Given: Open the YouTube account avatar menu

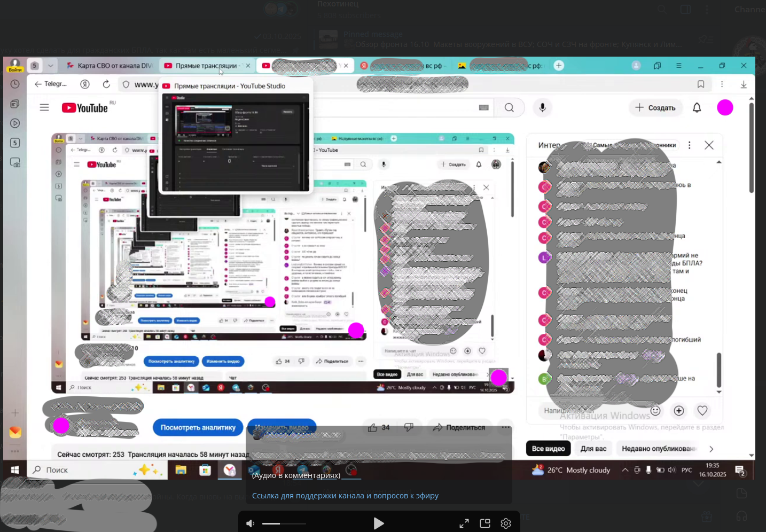Looking at the screenshot, I should (x=725, y=108).
